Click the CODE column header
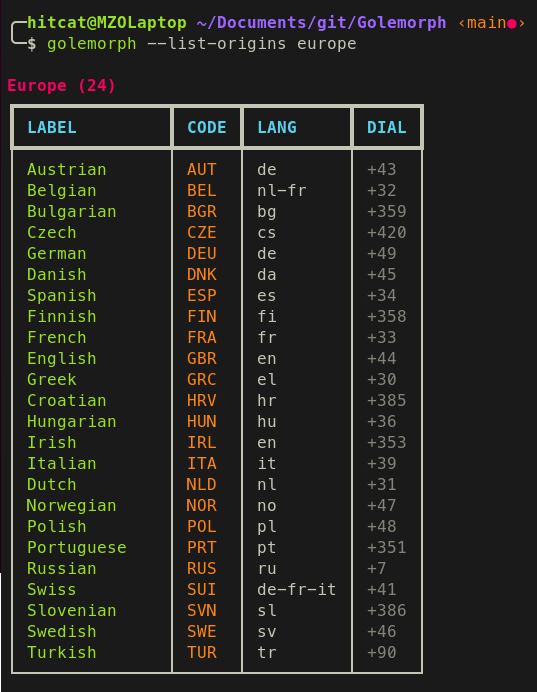This screenshot has width=537, height=692. click(207, 128)
